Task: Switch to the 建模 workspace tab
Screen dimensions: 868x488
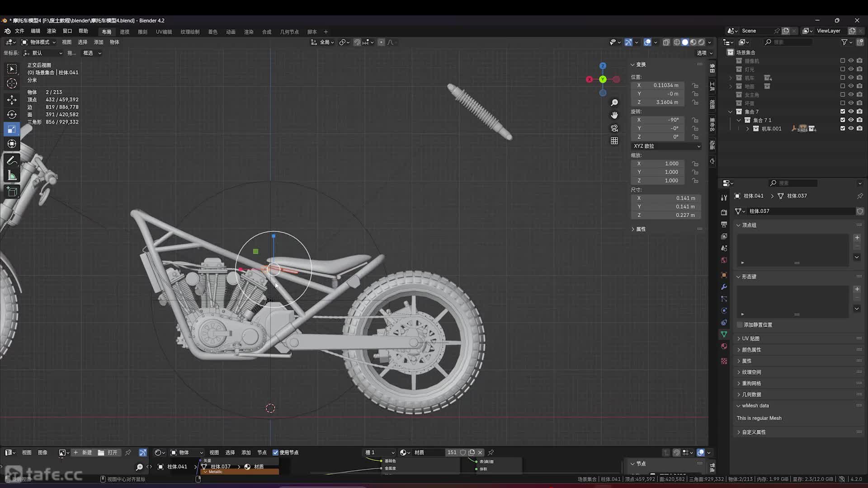Action: click(125, 32)
